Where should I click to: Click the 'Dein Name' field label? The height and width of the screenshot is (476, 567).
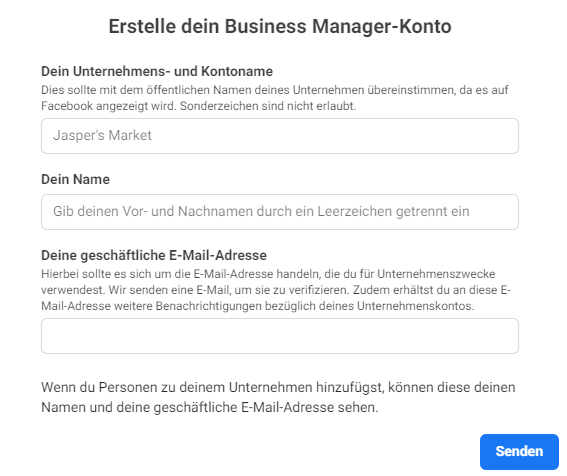(75, 179)
